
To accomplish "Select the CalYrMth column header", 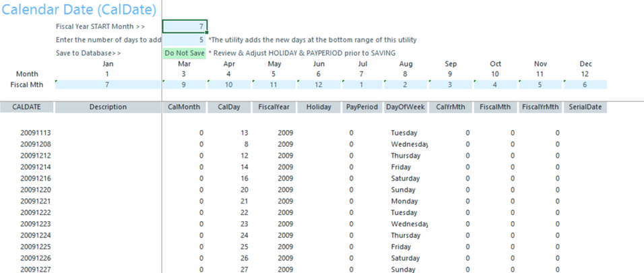I will click(451, 107).
